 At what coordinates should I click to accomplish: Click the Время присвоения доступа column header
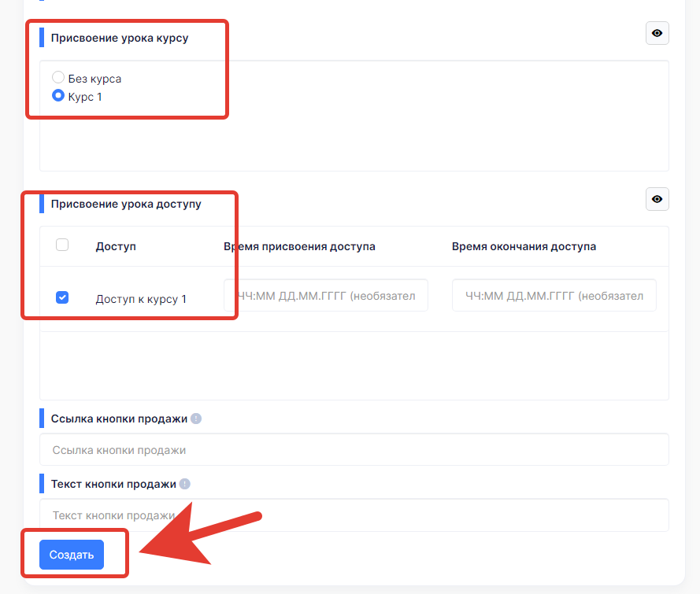pos(299,246)
